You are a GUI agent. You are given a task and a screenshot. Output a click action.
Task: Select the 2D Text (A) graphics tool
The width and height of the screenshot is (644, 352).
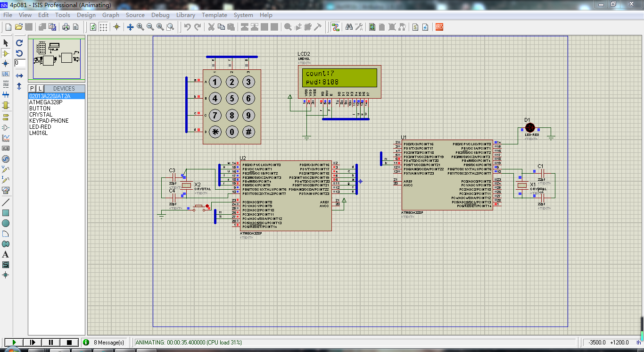coord(6,254)
